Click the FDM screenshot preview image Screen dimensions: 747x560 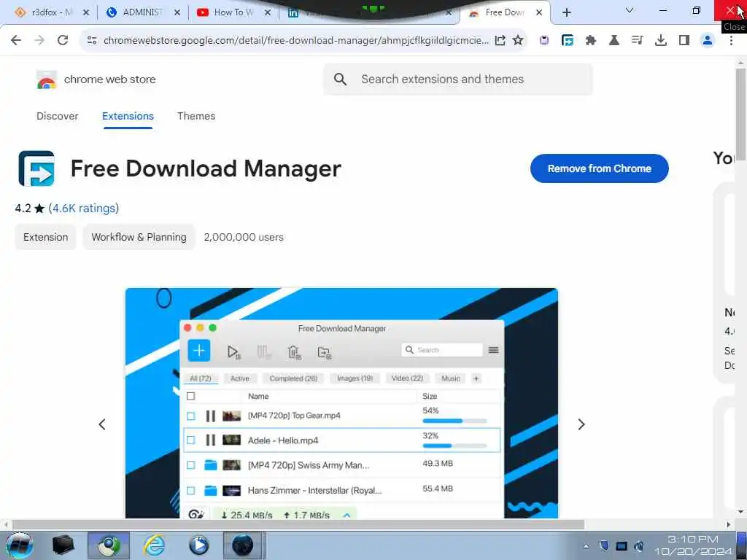point(341,402)
